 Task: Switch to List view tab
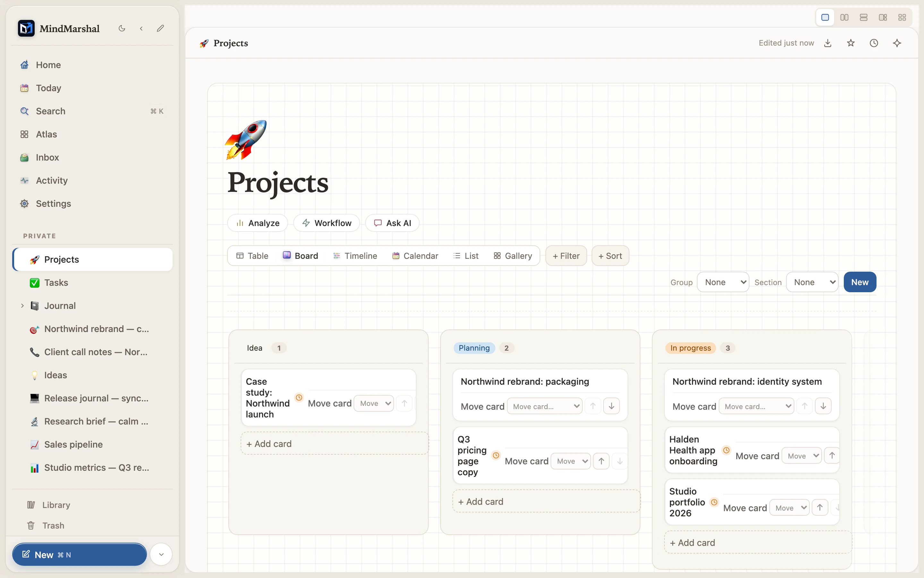pos(466,256)
